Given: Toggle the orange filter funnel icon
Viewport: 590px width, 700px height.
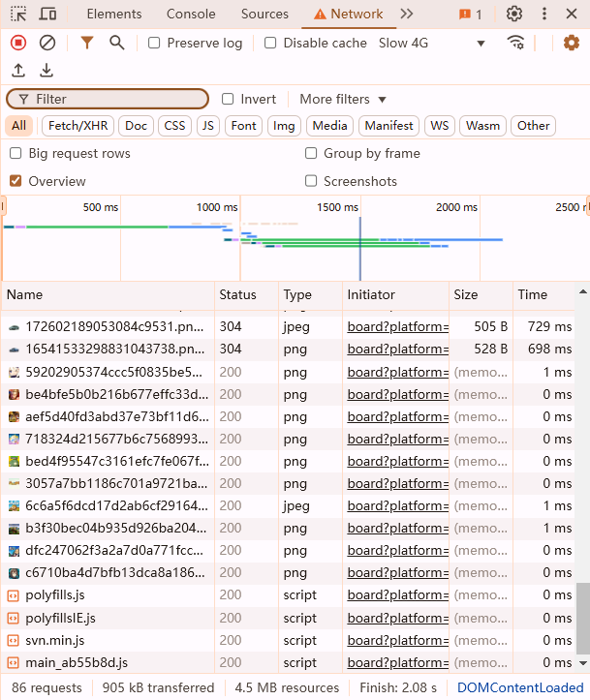Looking at the screenshot, I should [87, 43].
